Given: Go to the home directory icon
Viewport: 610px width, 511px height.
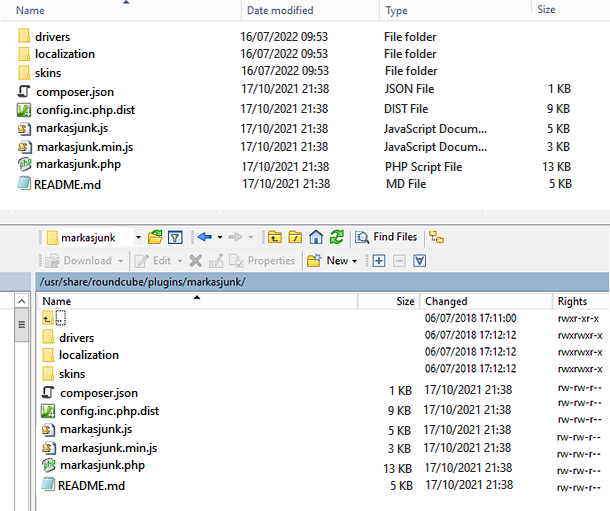Looking at the screenshot, I should pyautogui.click(x=316, y=237).
